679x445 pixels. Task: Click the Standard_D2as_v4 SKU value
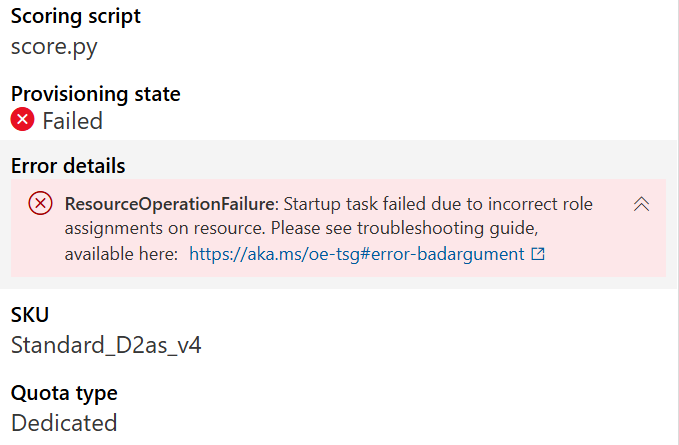click(107, 345)
